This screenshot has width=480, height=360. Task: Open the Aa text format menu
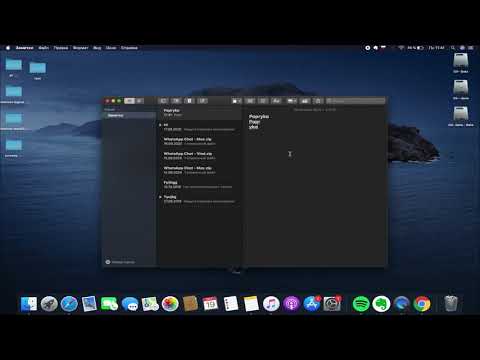(276, 101)
